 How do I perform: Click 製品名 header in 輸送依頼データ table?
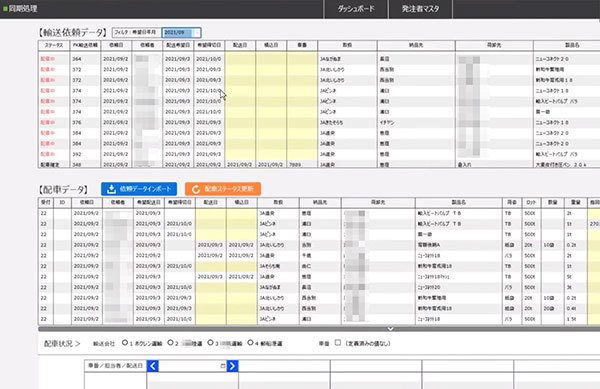tap(572, 45)
